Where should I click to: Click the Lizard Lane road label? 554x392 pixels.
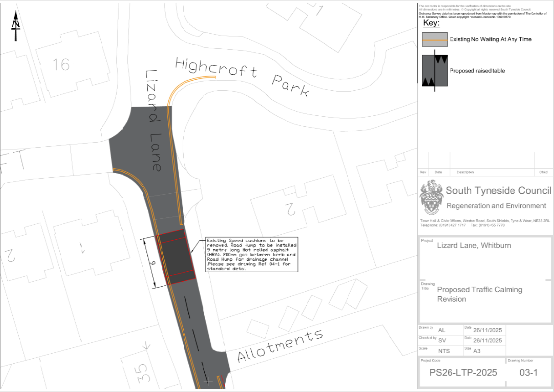(x=153, y=121)
